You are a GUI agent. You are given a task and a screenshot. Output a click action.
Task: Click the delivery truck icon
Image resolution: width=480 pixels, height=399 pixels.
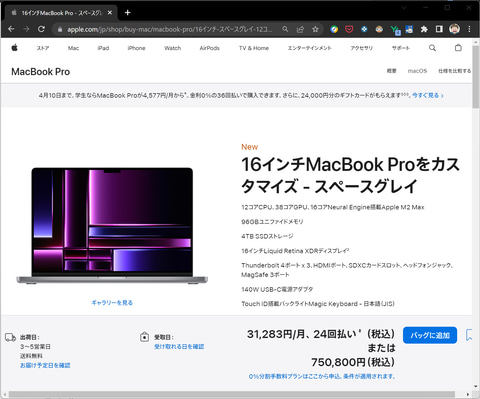tap(10, 338)
